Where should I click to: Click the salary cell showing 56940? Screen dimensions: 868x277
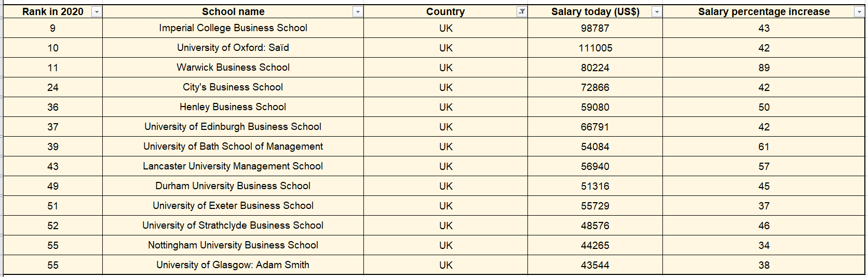(x=595, y=166)
